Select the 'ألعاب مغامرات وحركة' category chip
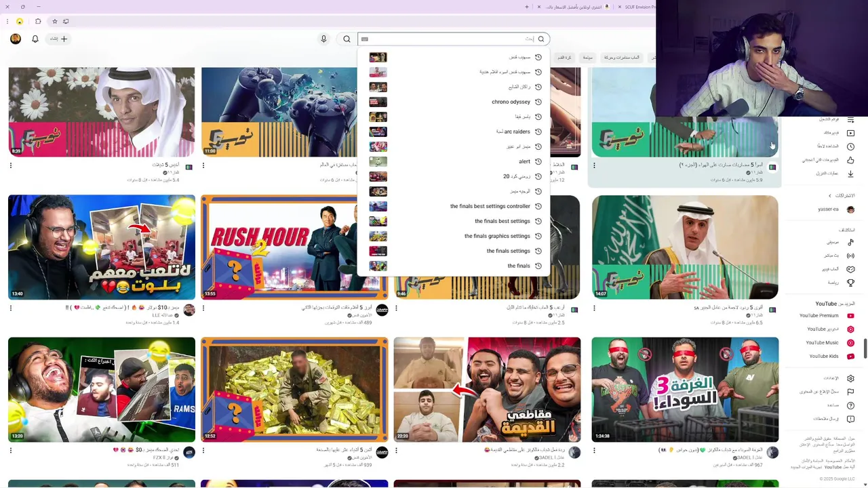The width and height of the screenshot is (868, 488). 622,58
